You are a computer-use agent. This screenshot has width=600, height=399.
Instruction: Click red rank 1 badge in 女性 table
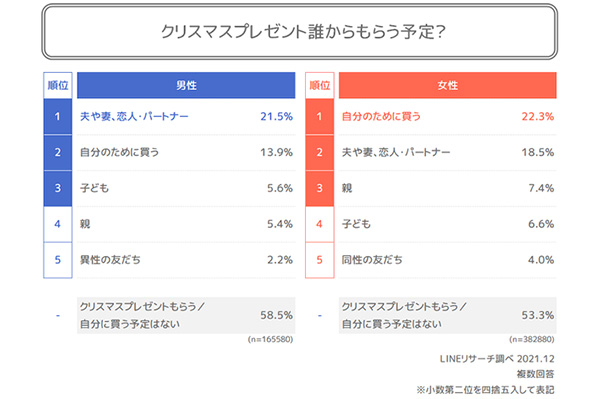[320, 116]
